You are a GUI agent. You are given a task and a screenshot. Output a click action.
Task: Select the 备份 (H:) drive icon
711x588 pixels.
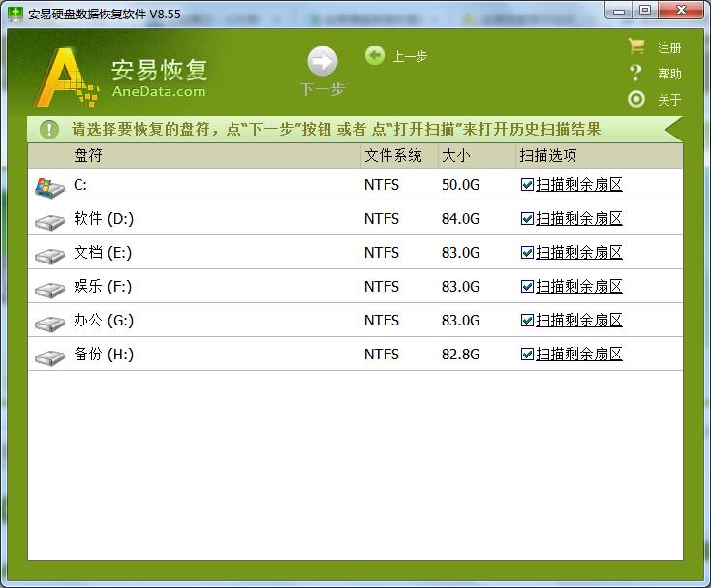tap(49, 356)
